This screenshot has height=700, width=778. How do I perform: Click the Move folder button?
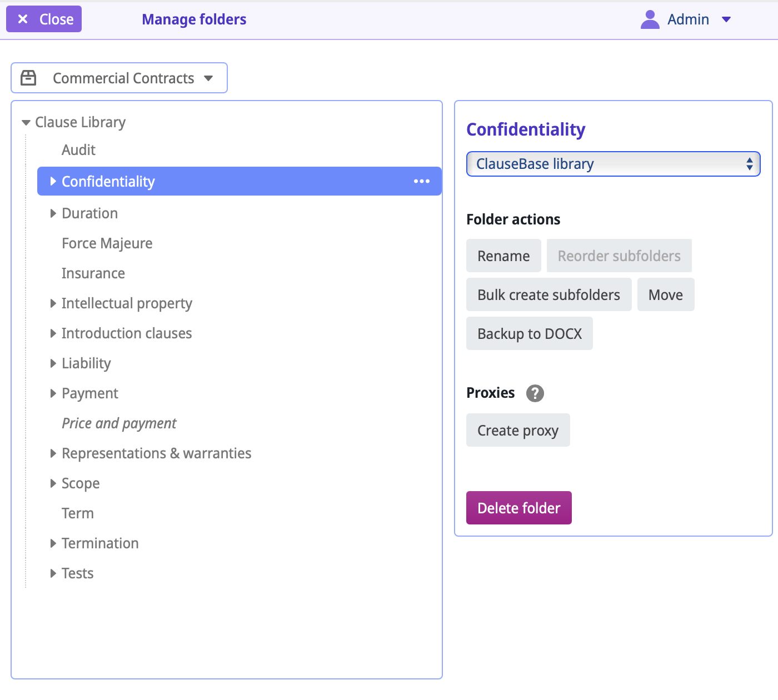tap(665, 295)
